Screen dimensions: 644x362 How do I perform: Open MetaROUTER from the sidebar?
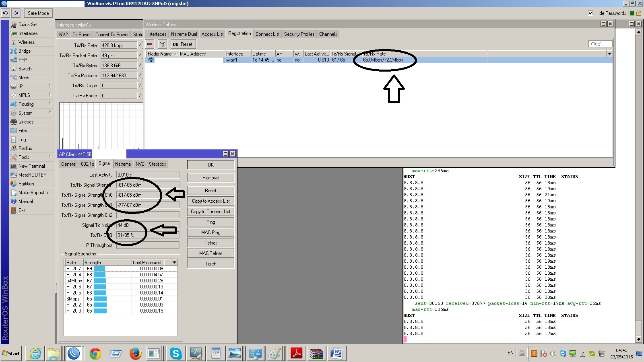pyautogui.click(x=33, y=175)
